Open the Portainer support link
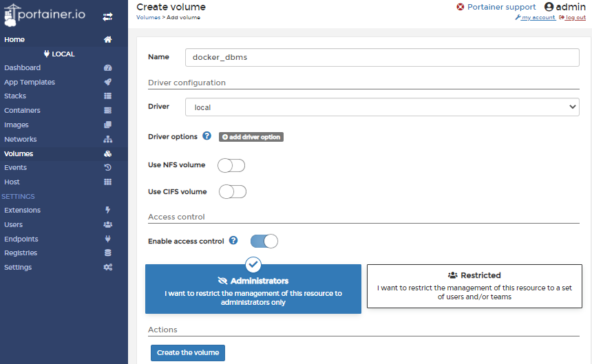Viewport: 592px width, 364px height. pos(501,7)
